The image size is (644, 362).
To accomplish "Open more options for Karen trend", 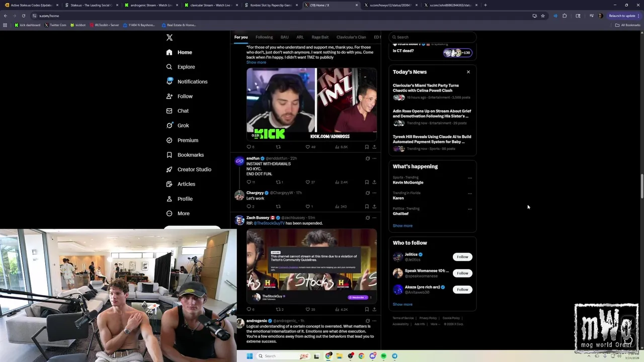I will click(470, 194).
